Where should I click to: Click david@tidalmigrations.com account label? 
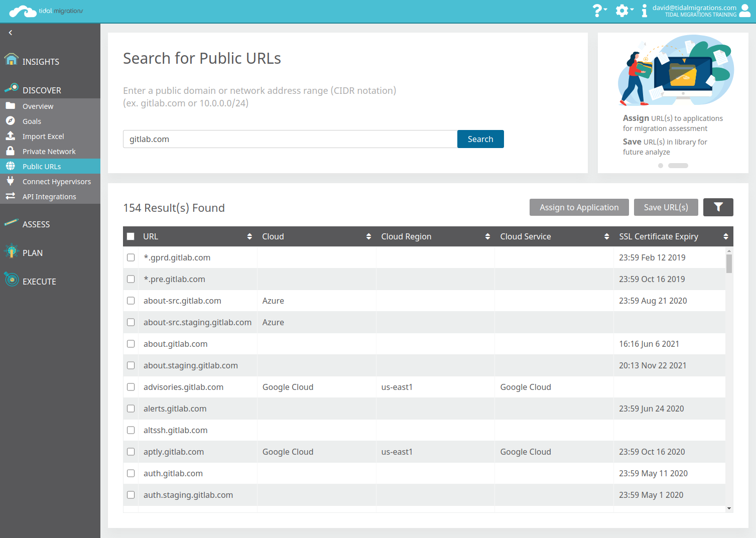(x=694, y=8)
